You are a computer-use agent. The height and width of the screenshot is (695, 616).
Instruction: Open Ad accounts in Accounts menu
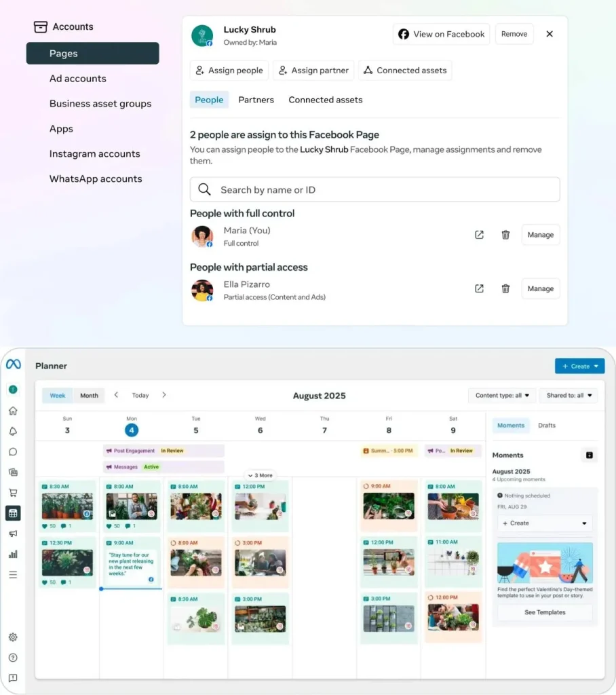[78, 79]
